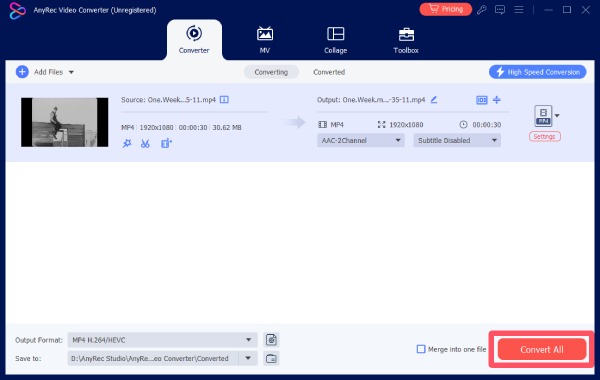Open the feedback chat icon

click(500, 10)
